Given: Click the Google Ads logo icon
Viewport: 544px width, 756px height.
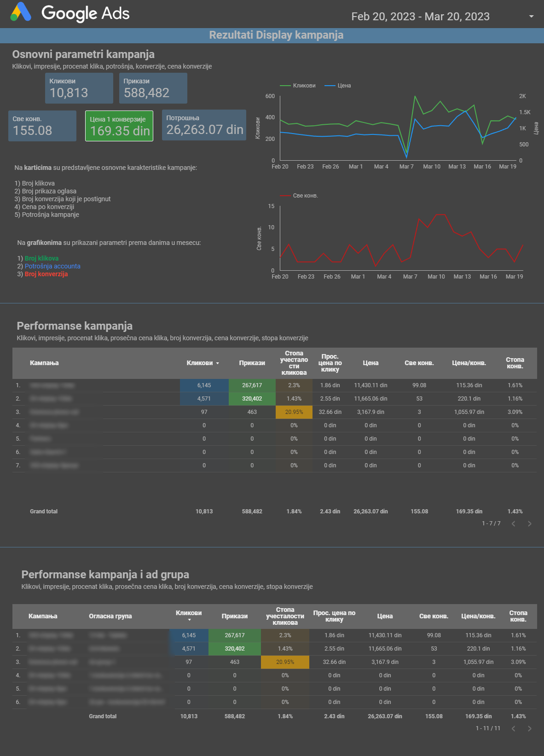Looking at the screenshot, I should (21, 12).
